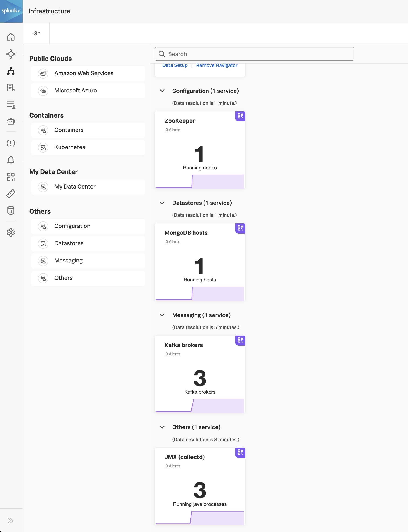This screenshot has width=408, height=532.
Task: Open Synthetics robot icon in sidebar
Action: (11, 121)
